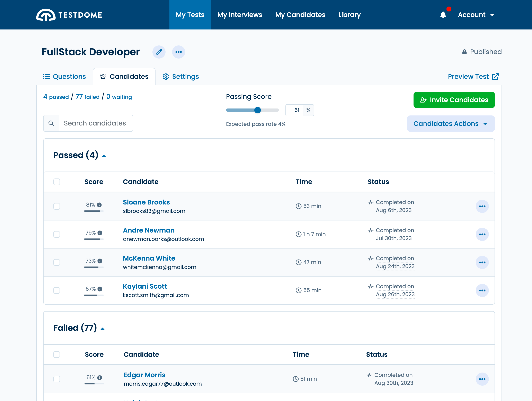Click the info icon beside McKenna White's score

100,261
